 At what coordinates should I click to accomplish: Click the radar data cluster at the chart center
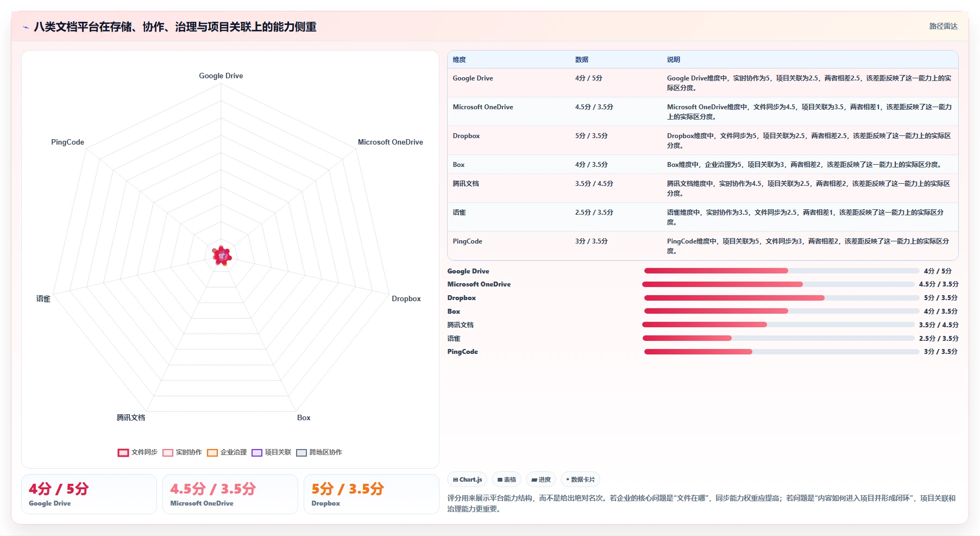222,255
